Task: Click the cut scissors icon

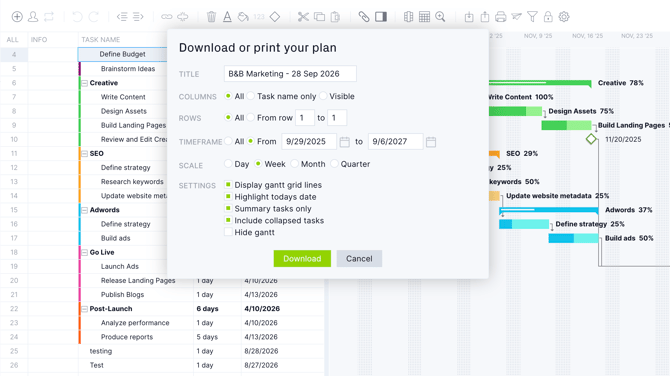Action: pos(303,17)
